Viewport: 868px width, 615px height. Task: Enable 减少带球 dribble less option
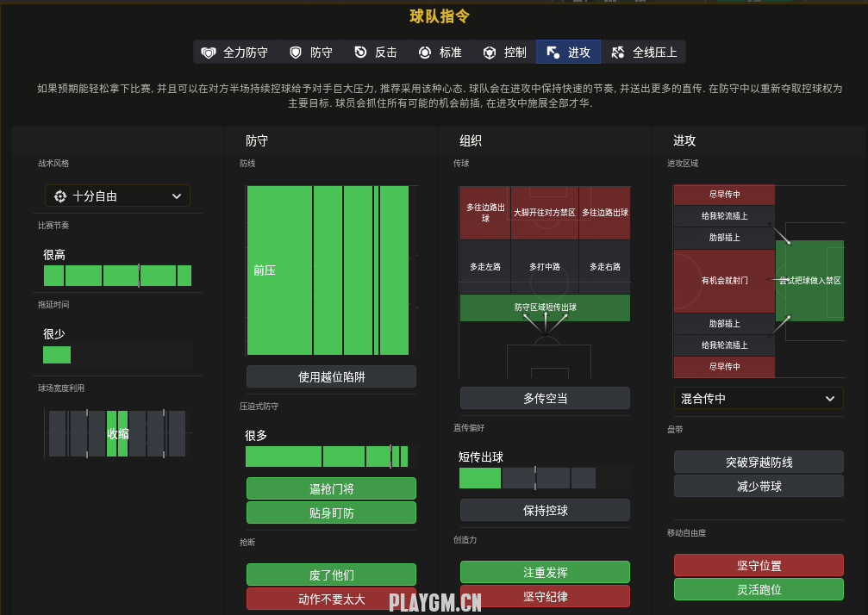click(x=759, y=486)
